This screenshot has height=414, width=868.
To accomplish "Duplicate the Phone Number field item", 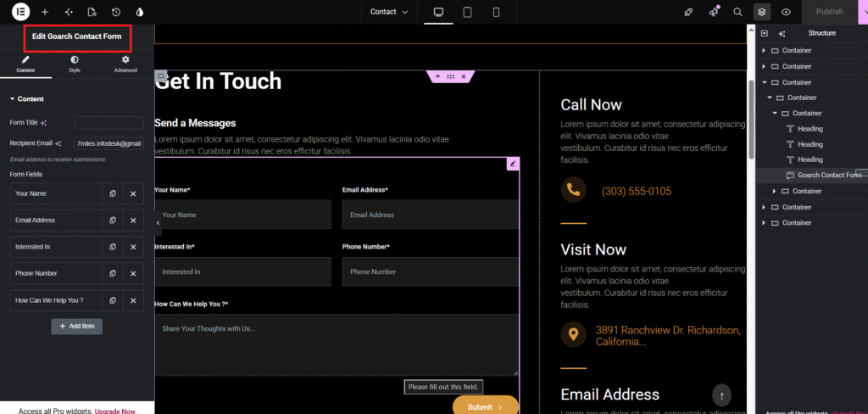I will click(x=113, y=273).
